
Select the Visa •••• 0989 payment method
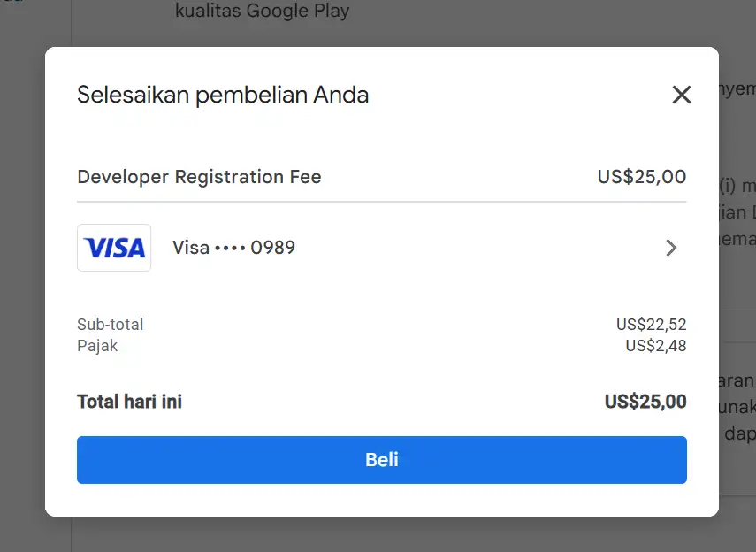coord(233,248)
